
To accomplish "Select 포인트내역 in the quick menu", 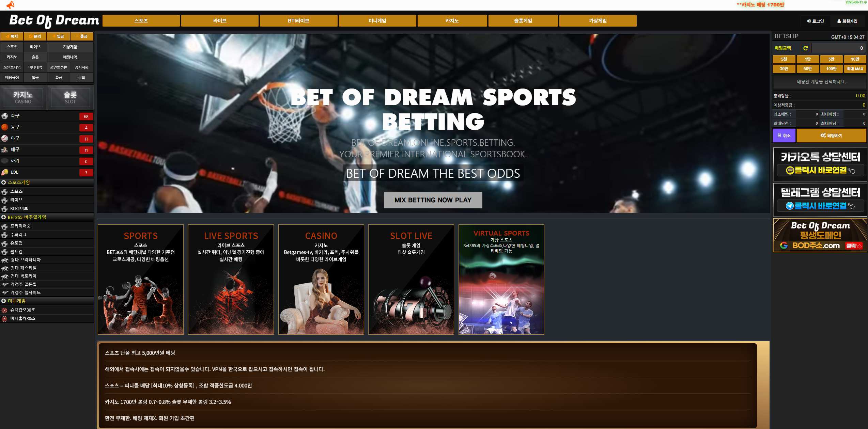I will pos(12,67).
